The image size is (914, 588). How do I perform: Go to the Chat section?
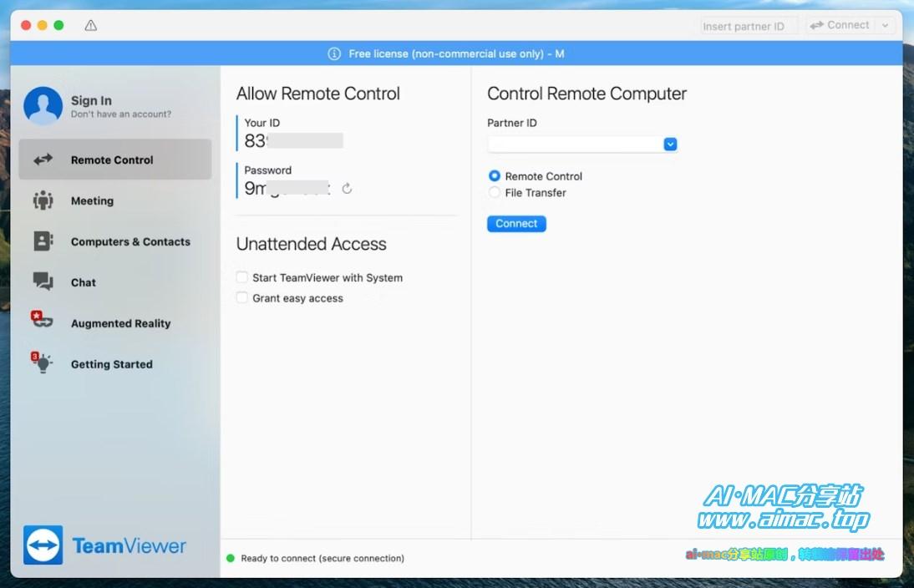click(114, 282)
